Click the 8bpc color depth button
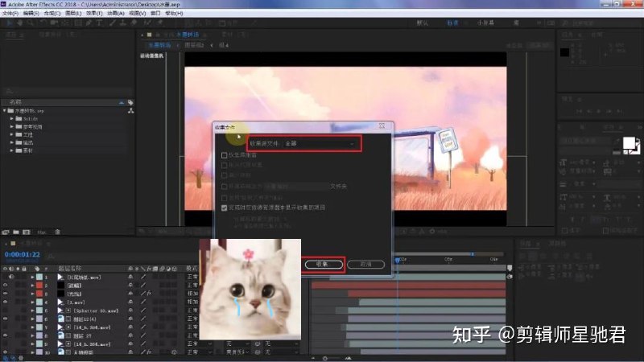644x362 pixels. click(x=42, y=232)
